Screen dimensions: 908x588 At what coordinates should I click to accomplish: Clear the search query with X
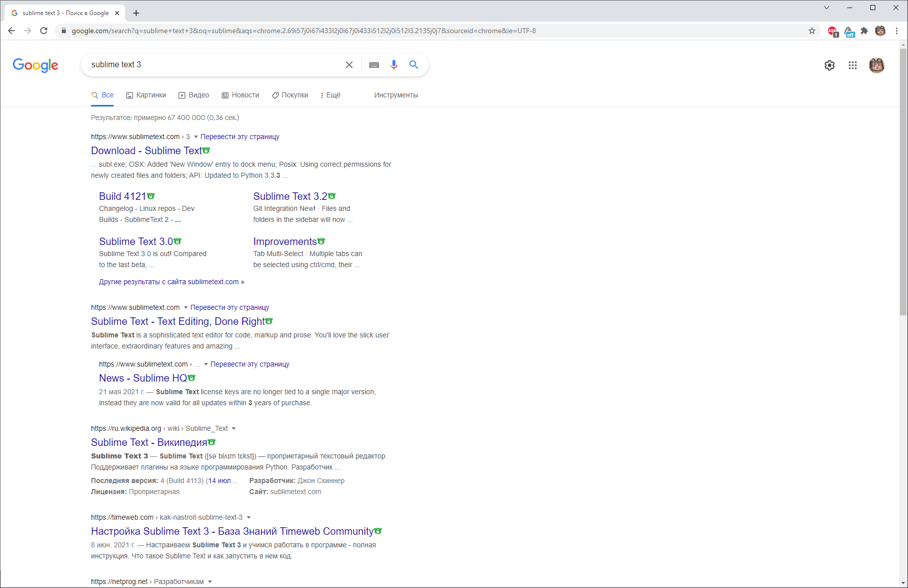[x=349, y=65]
